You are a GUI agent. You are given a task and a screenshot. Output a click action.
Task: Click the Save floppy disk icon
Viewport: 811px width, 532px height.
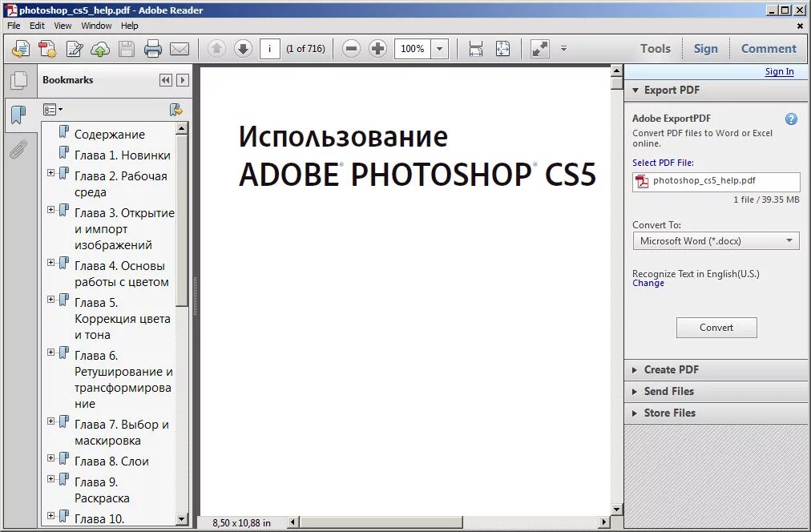tap(126, 49)
